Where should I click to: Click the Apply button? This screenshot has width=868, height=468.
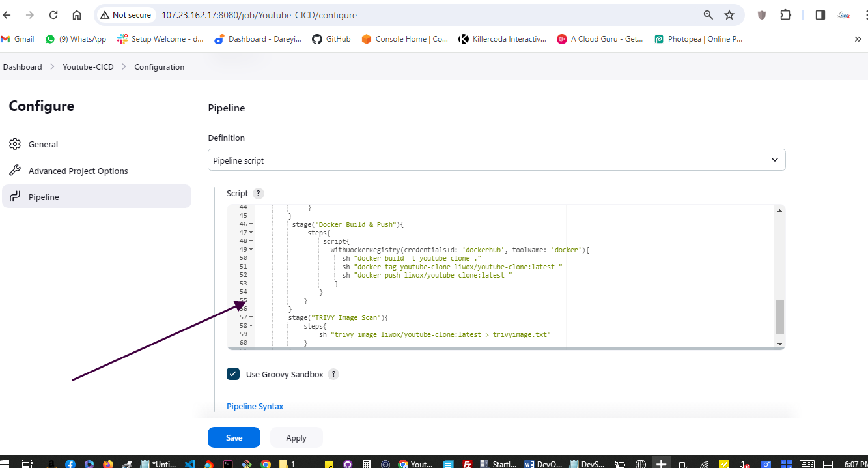point(296,437)
